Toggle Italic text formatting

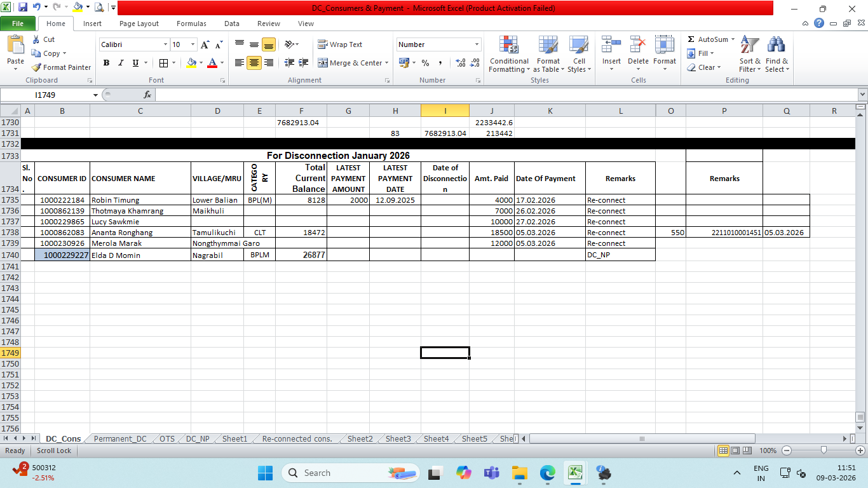121,63
